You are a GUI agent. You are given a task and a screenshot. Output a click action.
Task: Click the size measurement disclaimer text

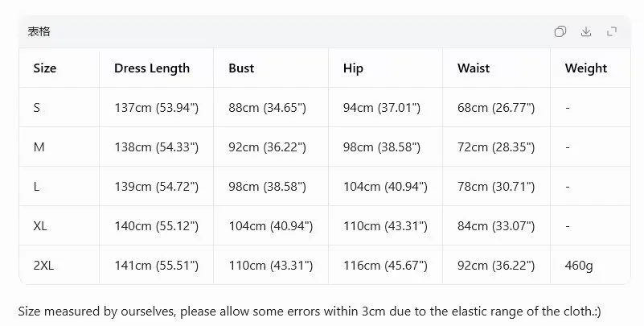click(310, 312)
